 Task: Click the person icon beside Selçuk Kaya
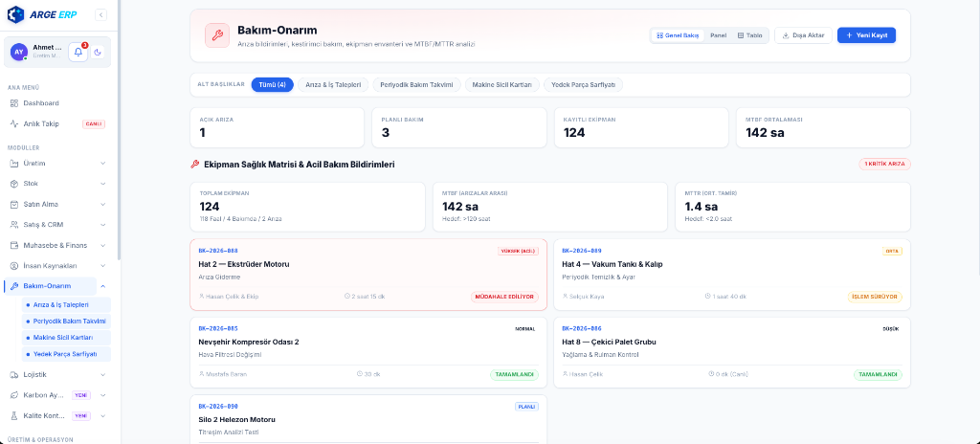click(x=565, y=297)
